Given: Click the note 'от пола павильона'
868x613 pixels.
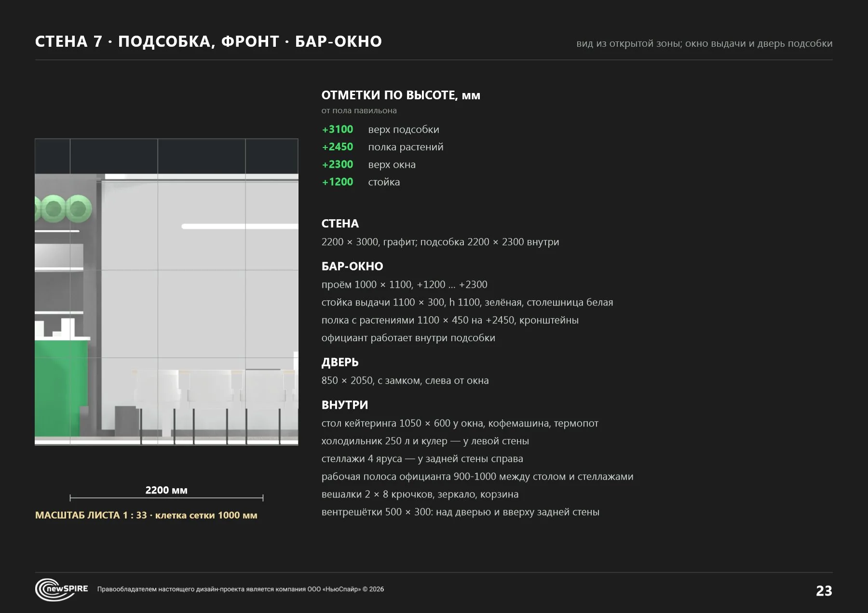Looking at the screenshot, I should pos(359,110).
